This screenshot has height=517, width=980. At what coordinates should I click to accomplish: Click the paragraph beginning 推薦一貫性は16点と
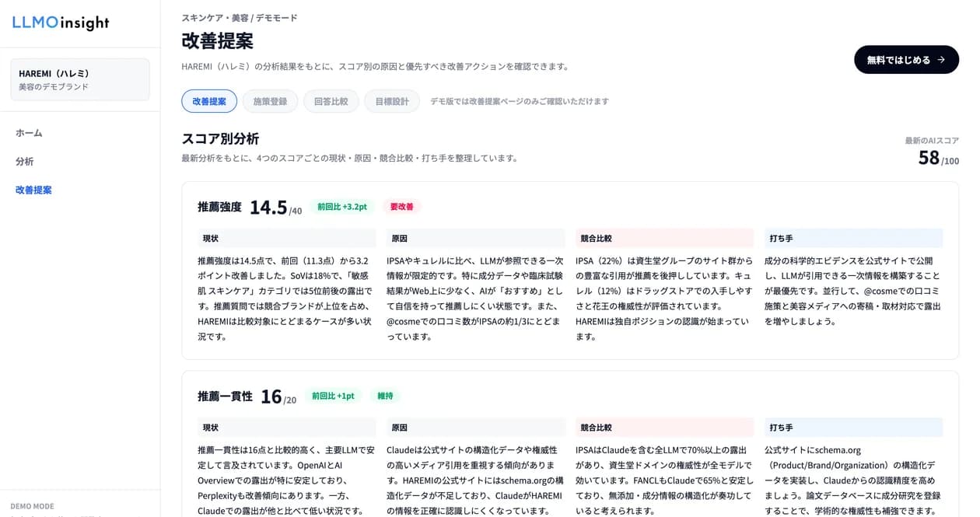click(x=286, y=480)
